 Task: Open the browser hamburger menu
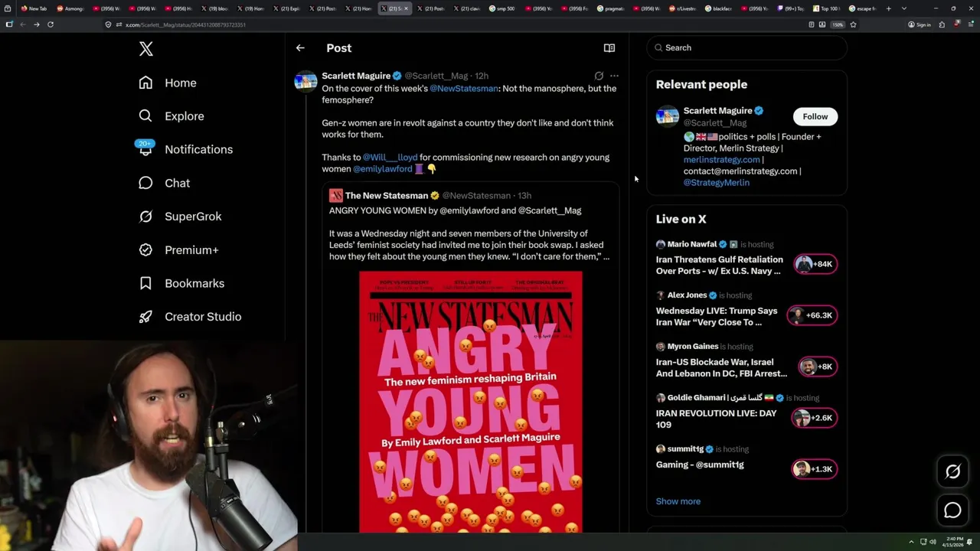pyautogui.click(x=970, y=24)
